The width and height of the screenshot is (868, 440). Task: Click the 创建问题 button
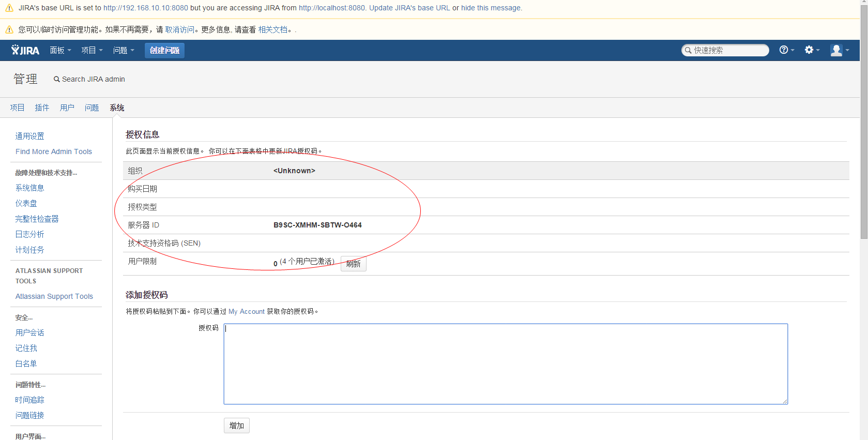click(x=164, y=50)
